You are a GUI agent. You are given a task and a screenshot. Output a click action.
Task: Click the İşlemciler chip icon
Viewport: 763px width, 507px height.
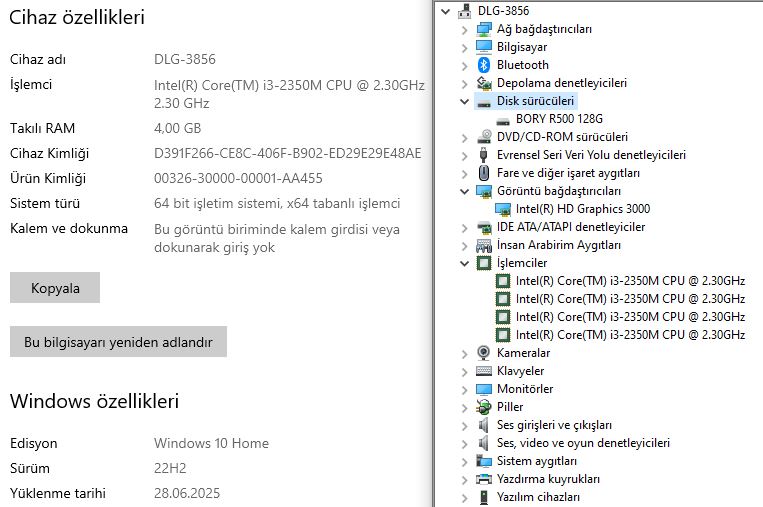(x=484, y=263)
